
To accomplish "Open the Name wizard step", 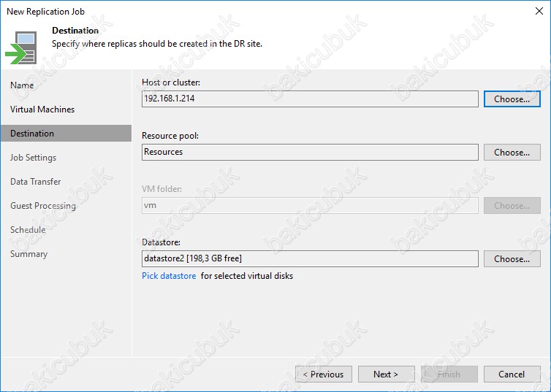I will (22, 85).
